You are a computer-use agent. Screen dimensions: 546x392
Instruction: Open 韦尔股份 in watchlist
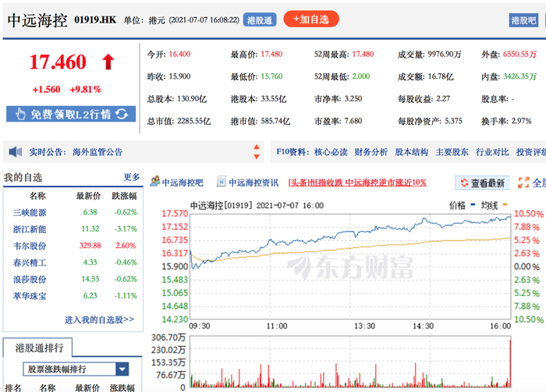click(x=30, y=246)
